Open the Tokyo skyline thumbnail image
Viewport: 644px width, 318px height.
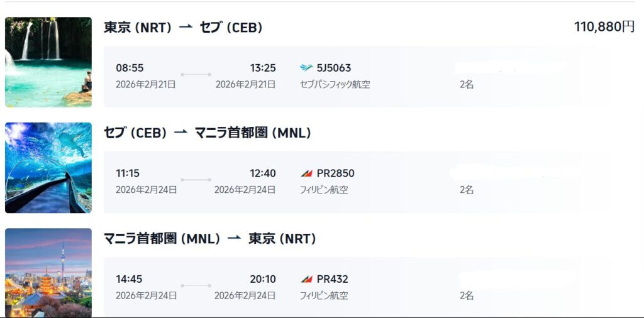coord(48,273)
